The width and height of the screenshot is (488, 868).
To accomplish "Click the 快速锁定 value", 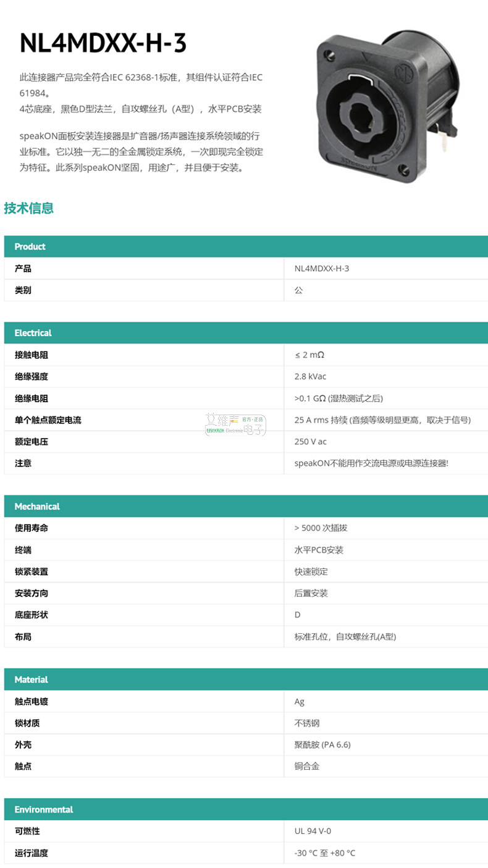I will 311,571.
